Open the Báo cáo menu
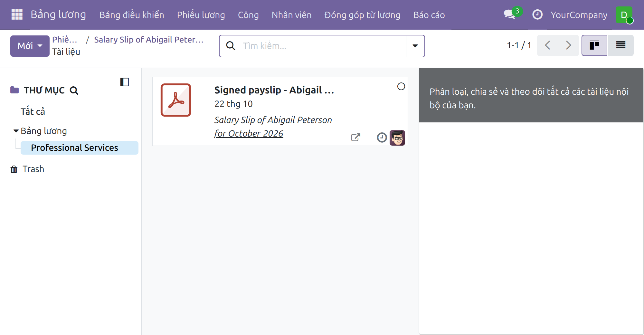Screen dimensions: 644x335 [429, 15]
